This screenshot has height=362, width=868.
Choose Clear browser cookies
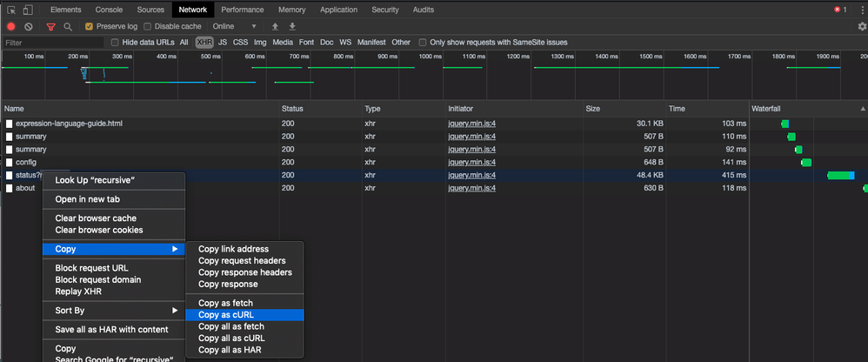(x=113, y=231)
